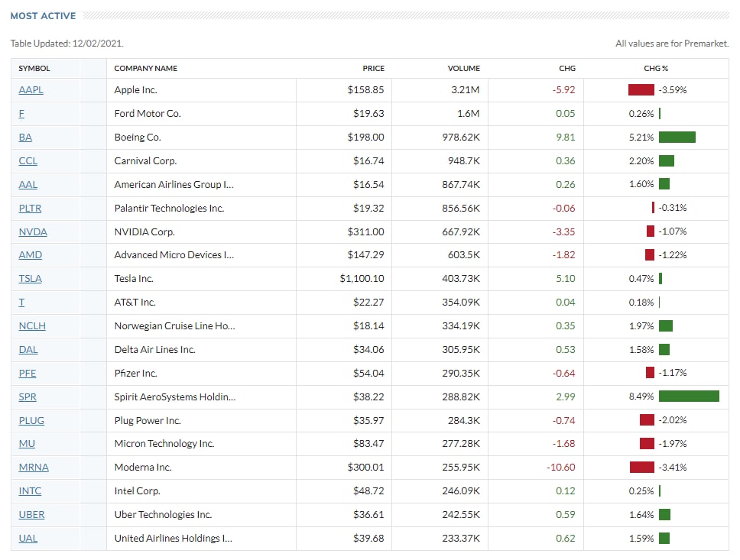
Task: Open the PLUG ticker link
Action: [x=31, y=420]
